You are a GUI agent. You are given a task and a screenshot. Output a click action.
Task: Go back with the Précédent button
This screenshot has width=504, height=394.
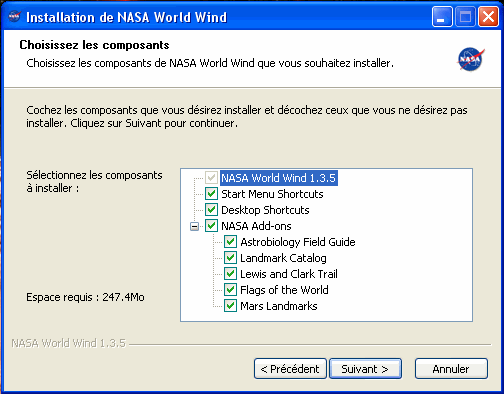pyautogui.click(x=290, y=369)
